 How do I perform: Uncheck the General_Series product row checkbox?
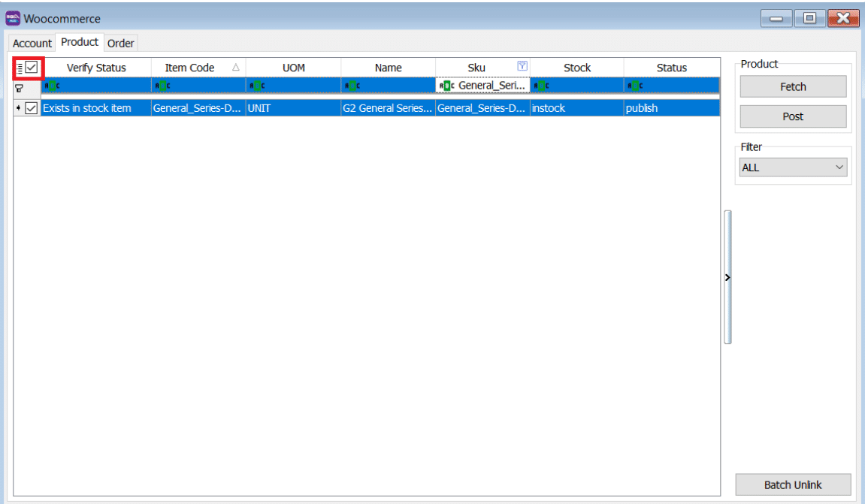[32, 108]
